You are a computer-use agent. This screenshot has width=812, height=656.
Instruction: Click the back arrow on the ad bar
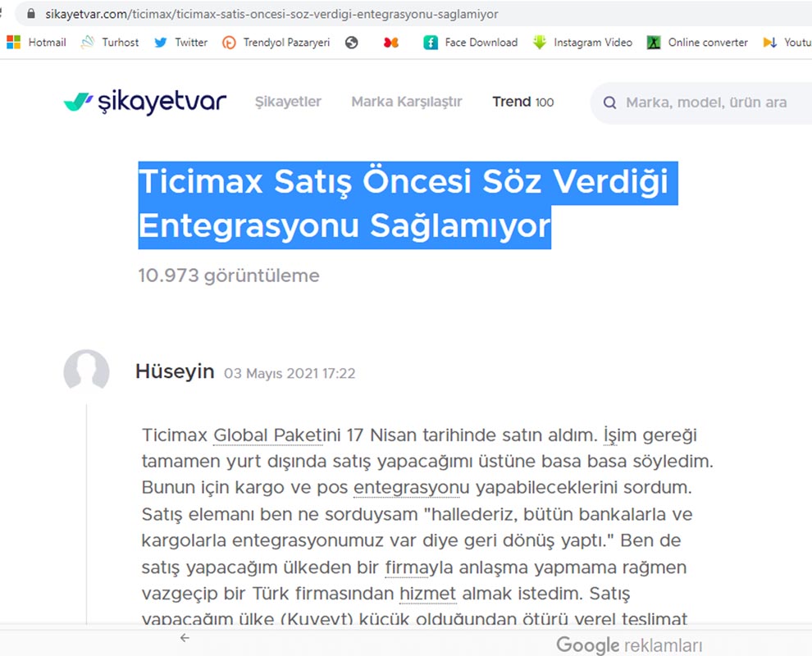click(185, 638)
